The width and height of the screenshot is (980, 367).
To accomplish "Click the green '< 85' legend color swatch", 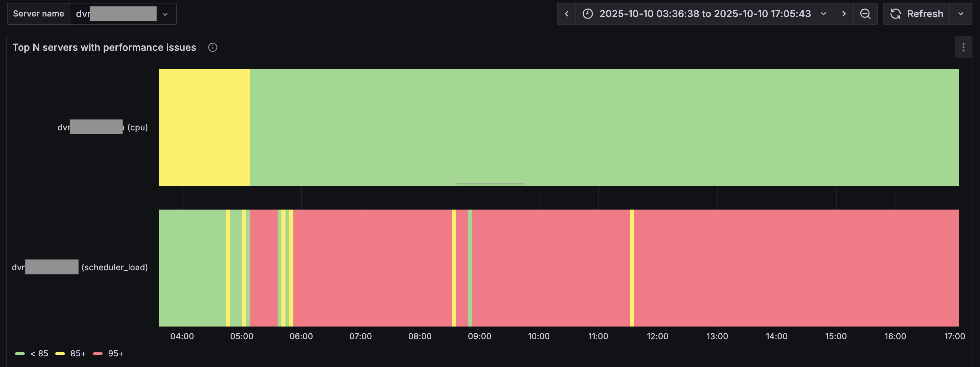I will [x=20, y=353].
